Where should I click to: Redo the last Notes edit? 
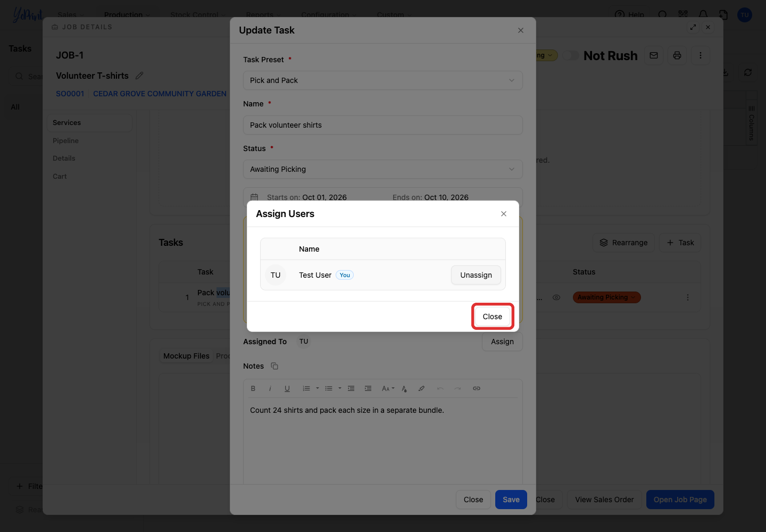tap(457, 388)
